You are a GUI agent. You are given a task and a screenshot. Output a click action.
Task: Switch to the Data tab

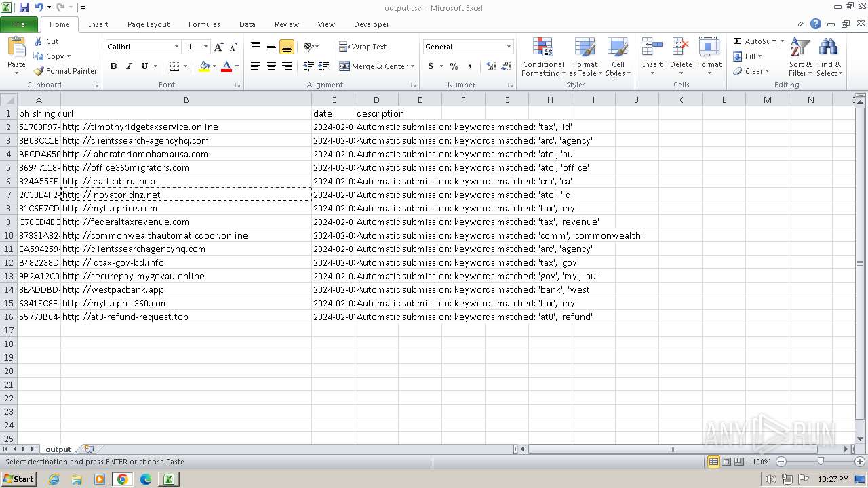pyautogui.click(x=248, y=24)
